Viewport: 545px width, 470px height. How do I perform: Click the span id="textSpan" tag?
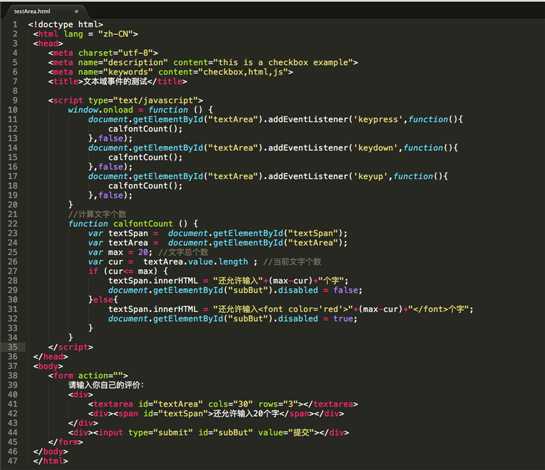coord(156,414)
